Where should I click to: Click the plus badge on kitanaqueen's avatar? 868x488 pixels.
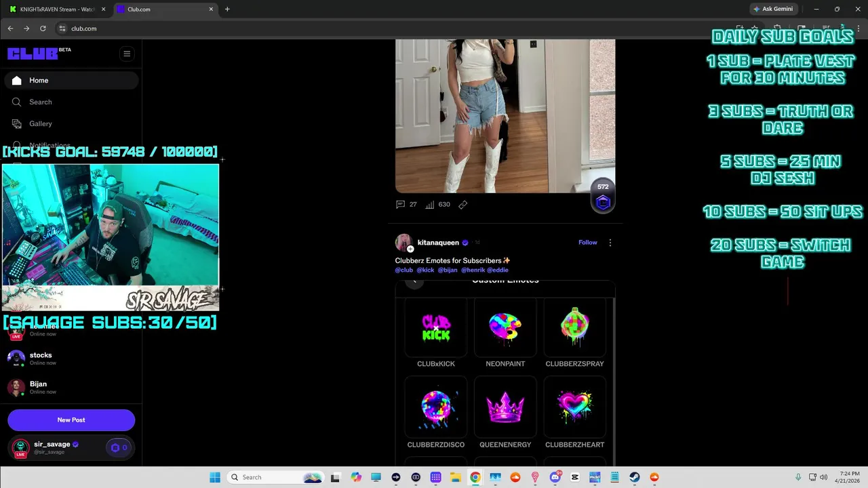410,249
